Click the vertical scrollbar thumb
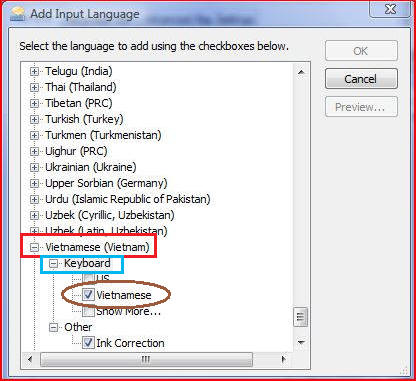The width and height of the screenshot is (418, 381). (x=301, y=317)
